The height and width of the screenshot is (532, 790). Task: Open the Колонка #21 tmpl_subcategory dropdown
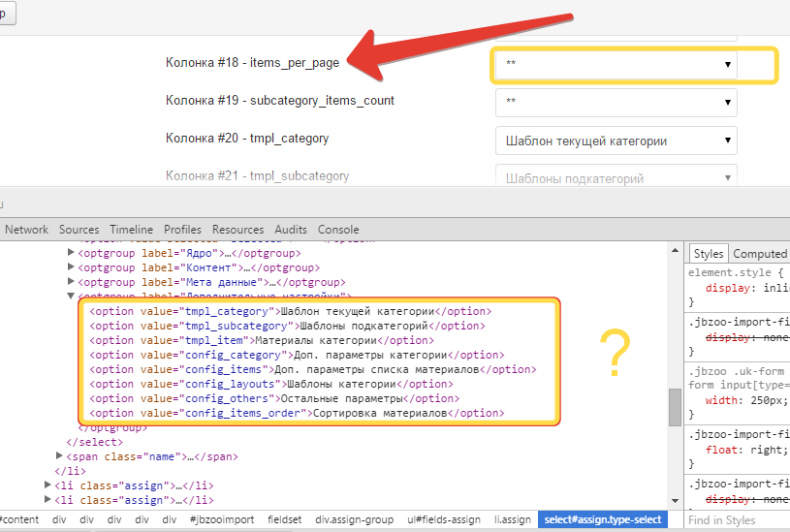(x=616, y=177)
